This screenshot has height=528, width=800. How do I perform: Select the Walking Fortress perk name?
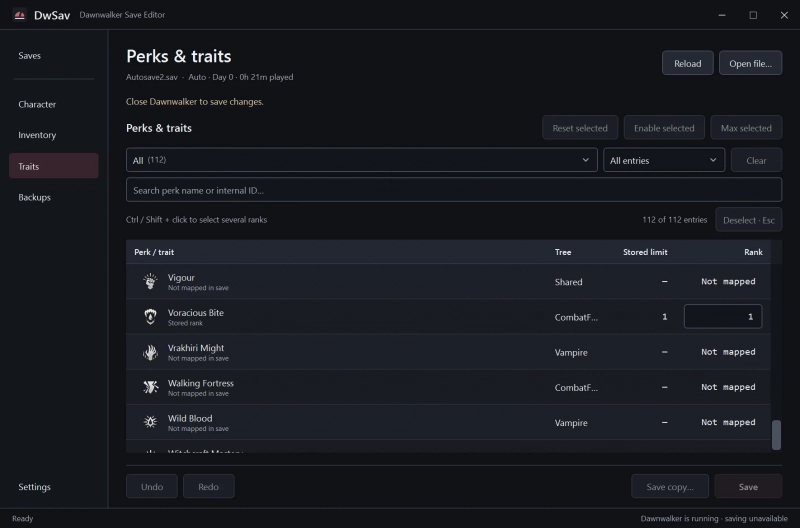[201, 383]
